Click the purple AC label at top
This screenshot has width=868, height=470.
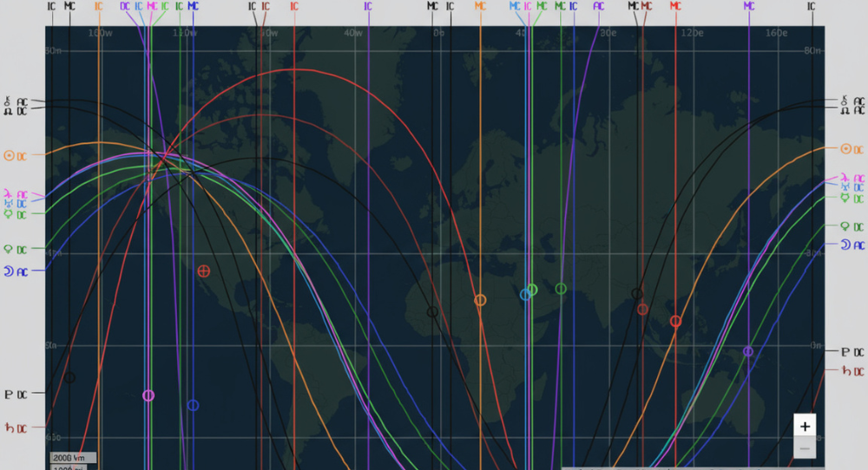pos(598,6)
